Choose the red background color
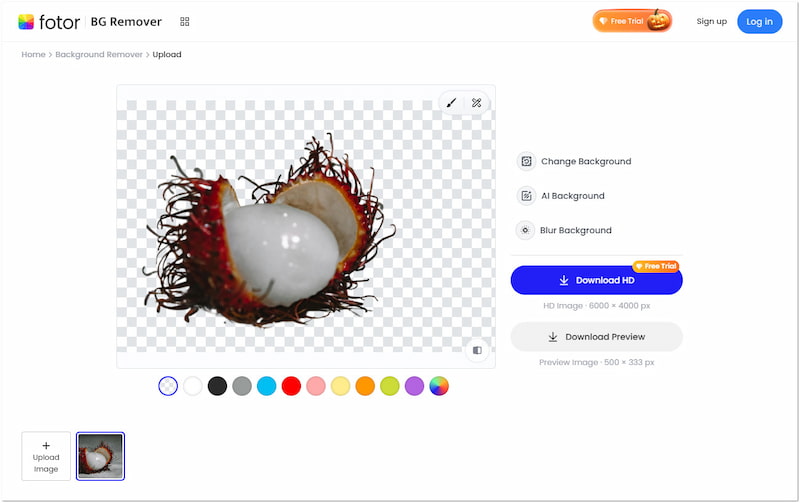Viewport: 800px width, 503px height. point(291,386)
